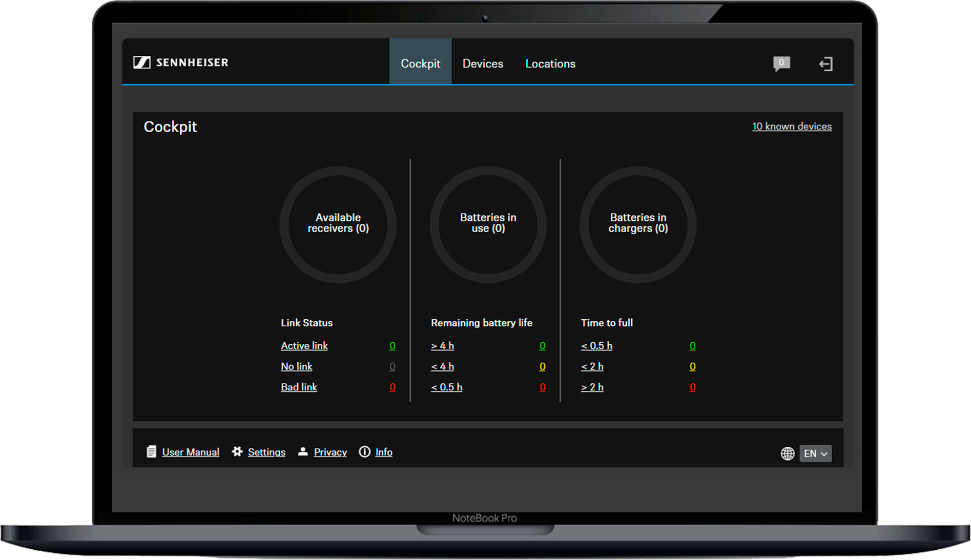Click the User Manual document icon
Screen dimensions: 971x560
click(151, 452)
